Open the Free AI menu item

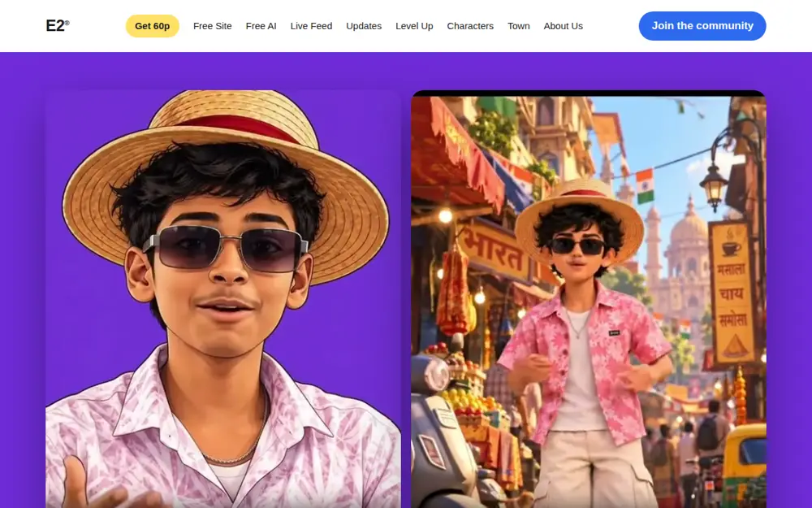tap(261, 26)
